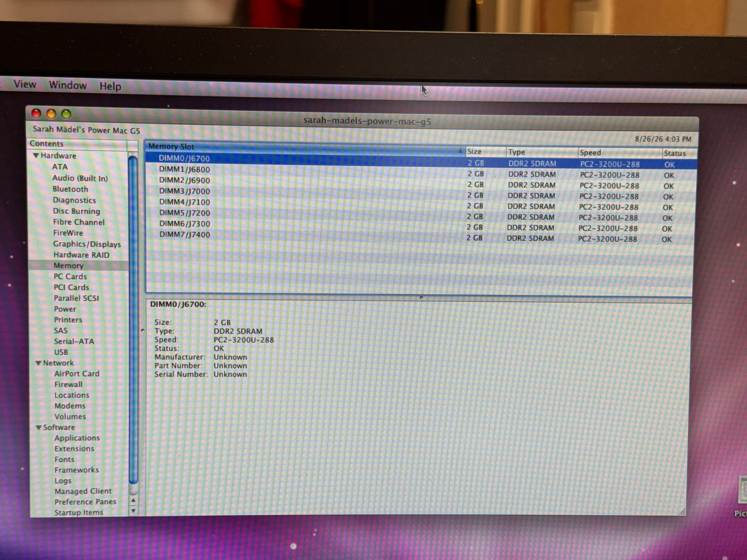Select PCI Cards entry
The height and width of the screenshot is (560, 747).
pyautogui.click(x=71, y=287)
